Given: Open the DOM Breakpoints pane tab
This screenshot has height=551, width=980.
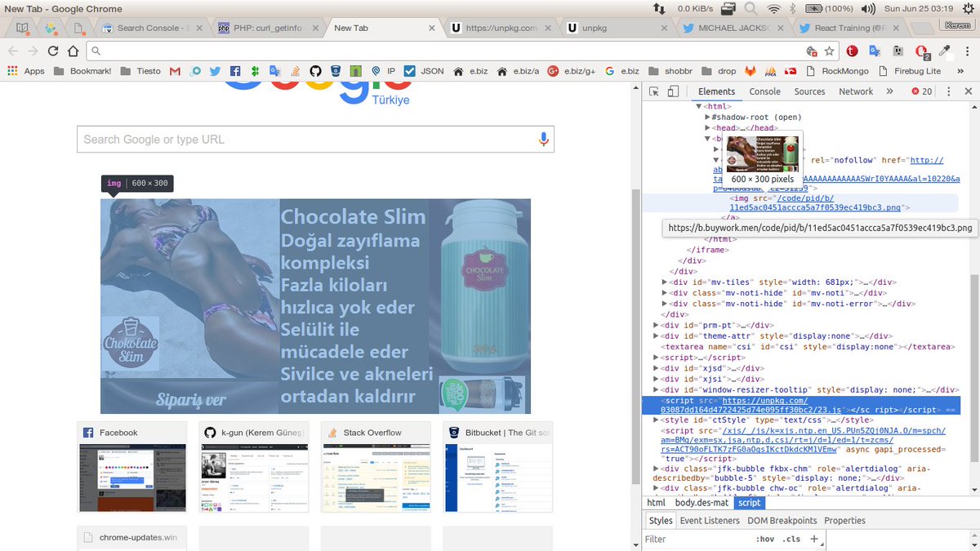Looking at the screenshot, I should (x=782, y=520).
